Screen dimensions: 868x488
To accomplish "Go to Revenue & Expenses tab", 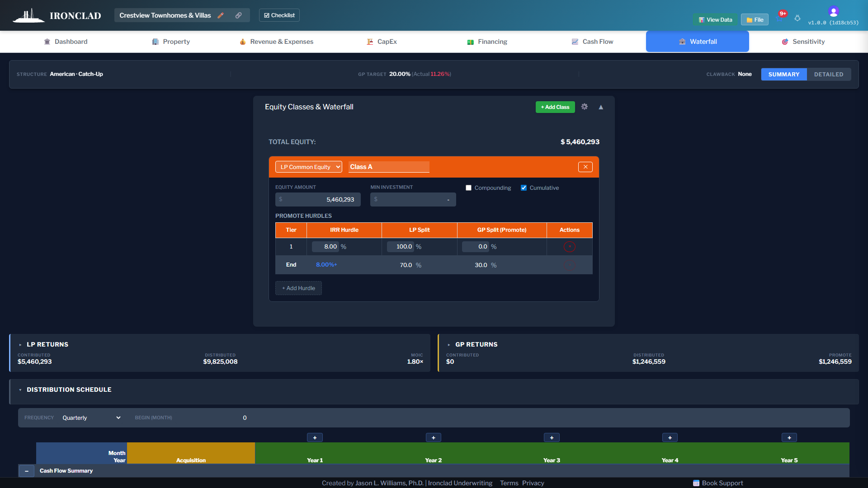I will [x=276, y=42].
